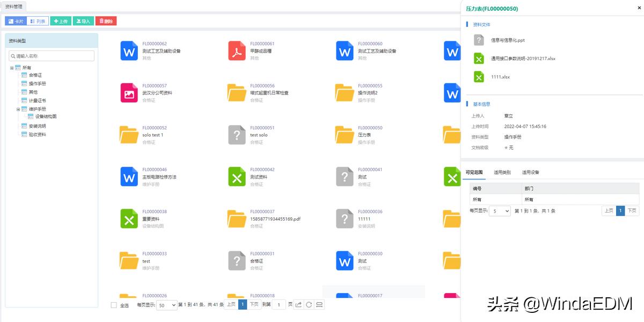Refresh the list using the reload icon
Image resolution: width=644 pixels, height=322 pixels.
tap(309, 305)
